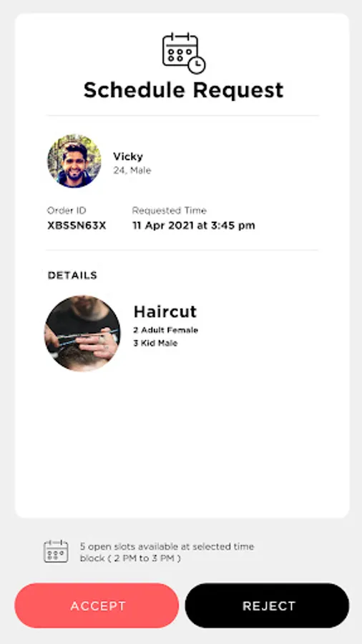Tap the 2 Adult Female line

[165, 330]
